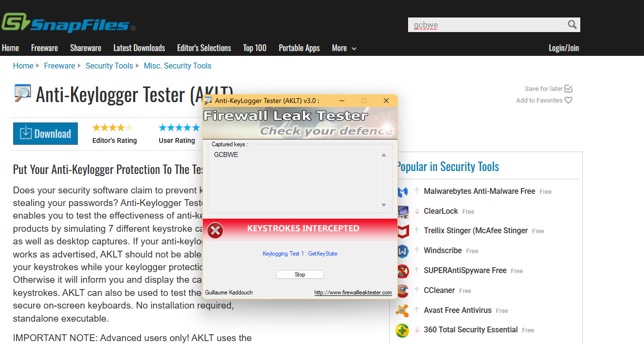Click the Trellix Stinger shield icon
Image resolution: width=644 pixels, height=344 pixels.
coord(403,231)
